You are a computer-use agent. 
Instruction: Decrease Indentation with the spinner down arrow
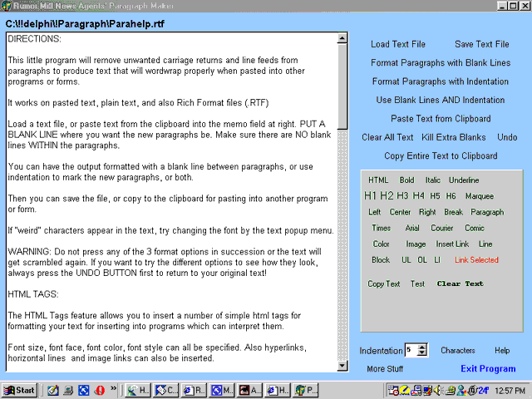pos(422,353)
